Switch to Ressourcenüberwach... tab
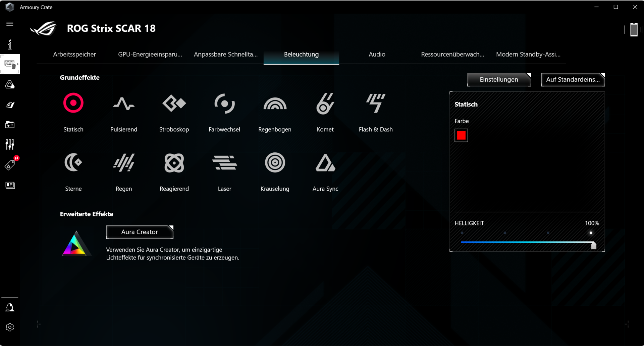Image resolution: width=644 pixels, height=346 pixels. pyautogui.click(x=452, y=54)
